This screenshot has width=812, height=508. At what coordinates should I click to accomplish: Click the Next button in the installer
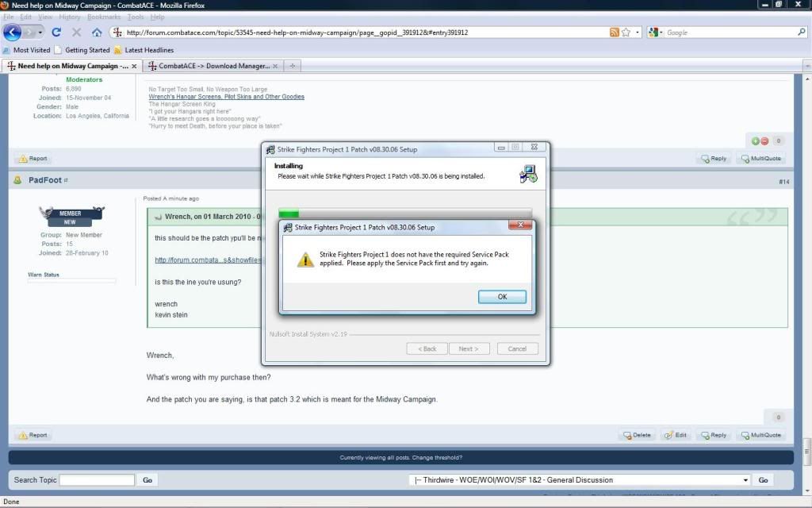coord(468,349)
